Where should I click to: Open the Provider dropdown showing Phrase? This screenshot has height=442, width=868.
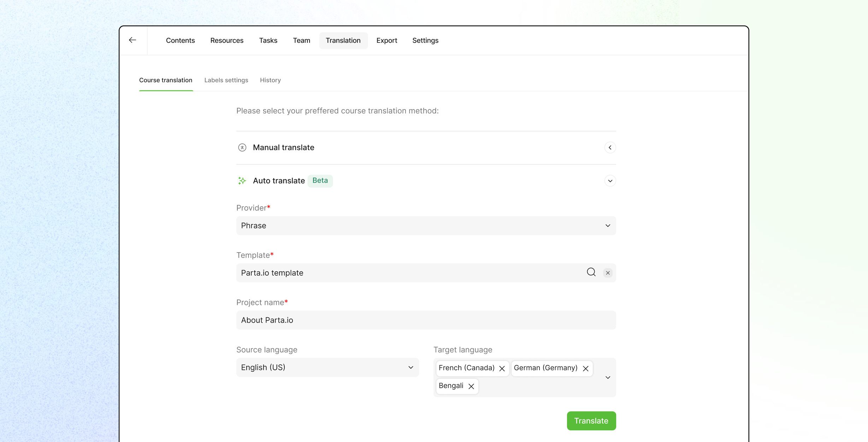click(x=426, y=225)
